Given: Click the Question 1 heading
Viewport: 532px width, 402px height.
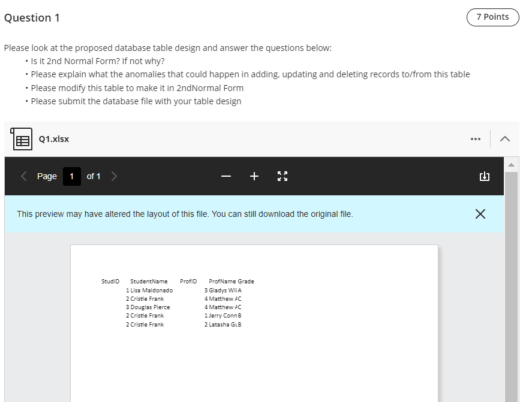Looking at the screenshot, I should click(32, 17).
